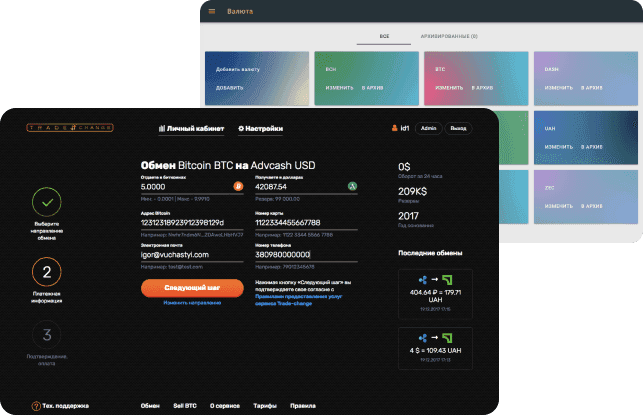Click ИЗМЕНИТЬ on the BTC card
The image size is (643, 415).
[449, 88]
